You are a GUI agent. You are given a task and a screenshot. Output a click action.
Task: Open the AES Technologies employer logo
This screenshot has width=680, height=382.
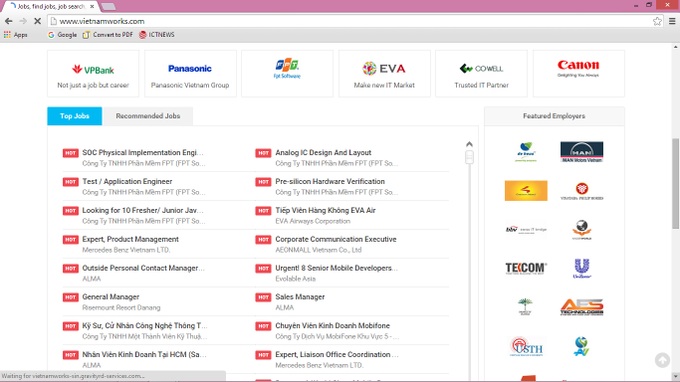(x=582, y=307)
